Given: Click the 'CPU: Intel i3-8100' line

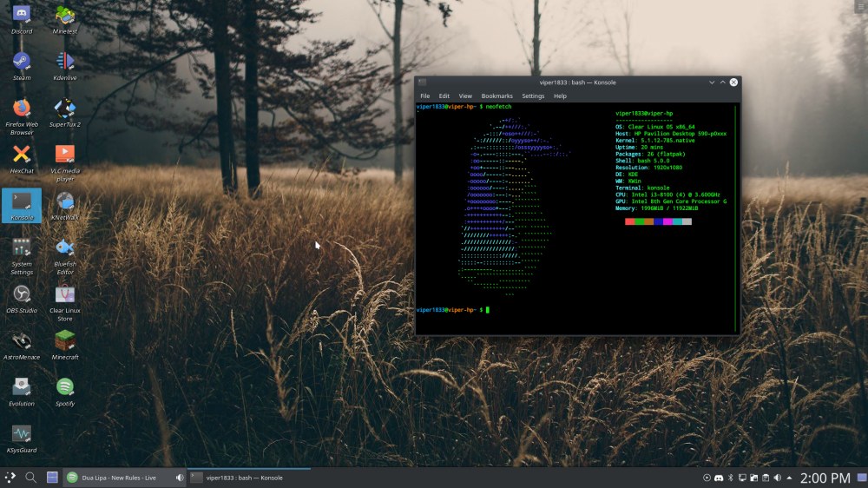Looking at the screenshot, I should pos(667,195).
